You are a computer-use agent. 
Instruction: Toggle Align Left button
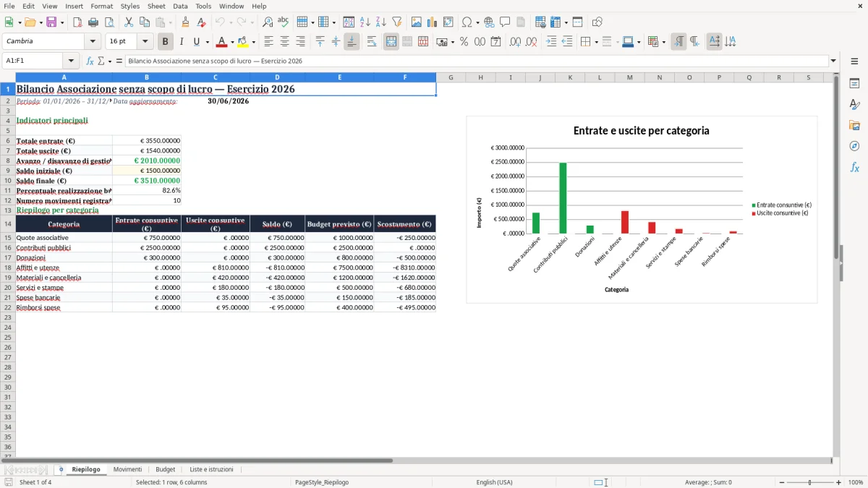269,42
